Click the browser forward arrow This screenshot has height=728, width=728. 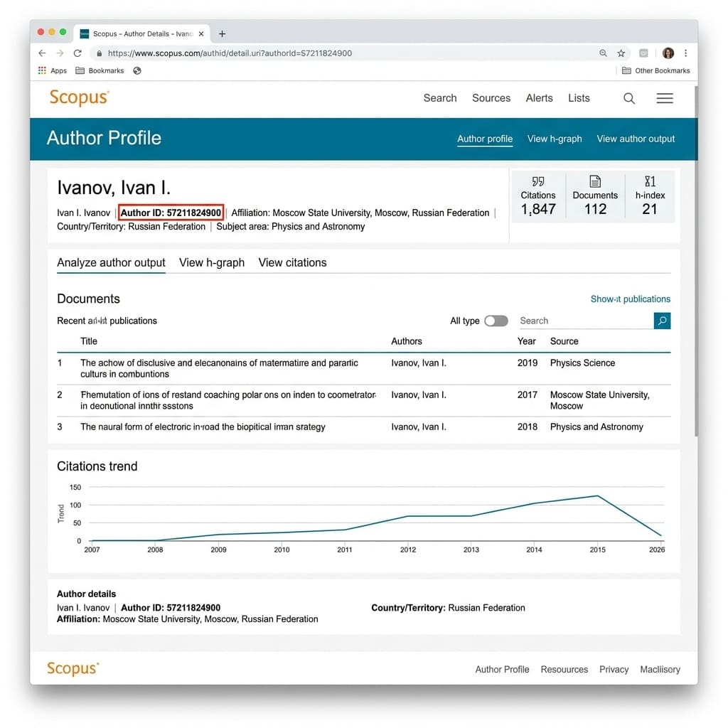tap(60, 53)
